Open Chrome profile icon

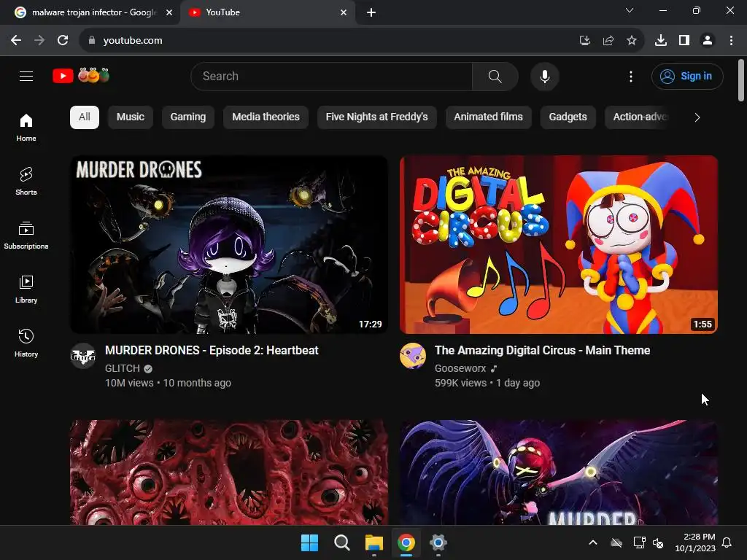pos(708,41)
